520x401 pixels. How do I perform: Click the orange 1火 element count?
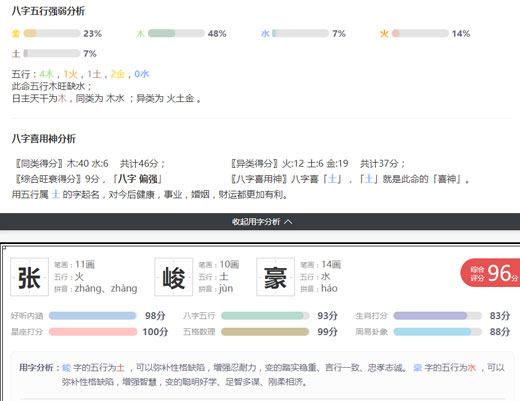(x=70, y=74)
